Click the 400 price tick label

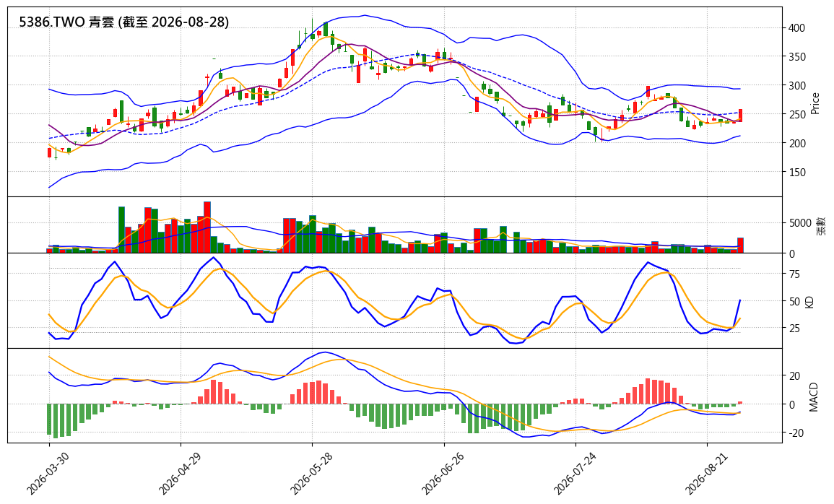point(797,27)
